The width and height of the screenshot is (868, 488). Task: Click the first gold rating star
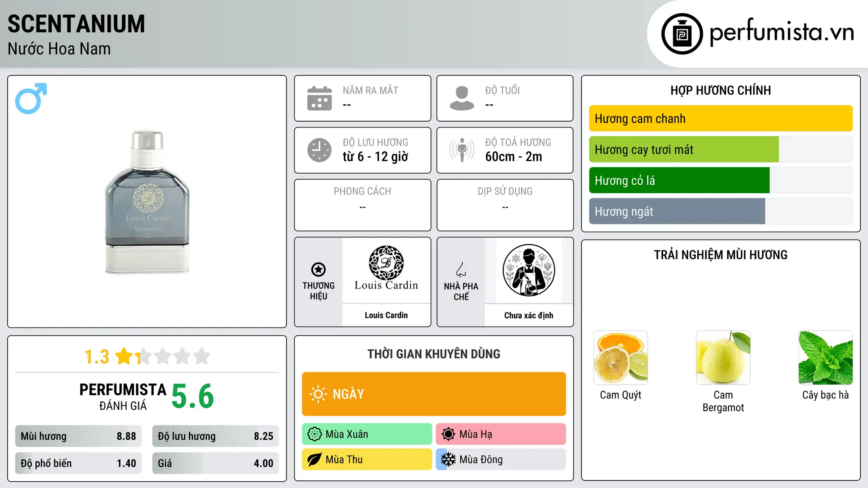pos(124,356)
